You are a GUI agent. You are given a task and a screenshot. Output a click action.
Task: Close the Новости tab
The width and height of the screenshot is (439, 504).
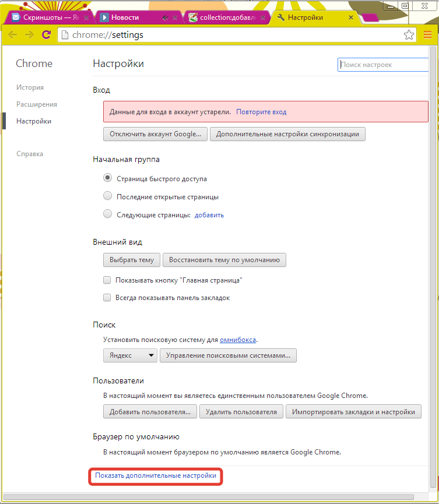(x=175, y=18)
